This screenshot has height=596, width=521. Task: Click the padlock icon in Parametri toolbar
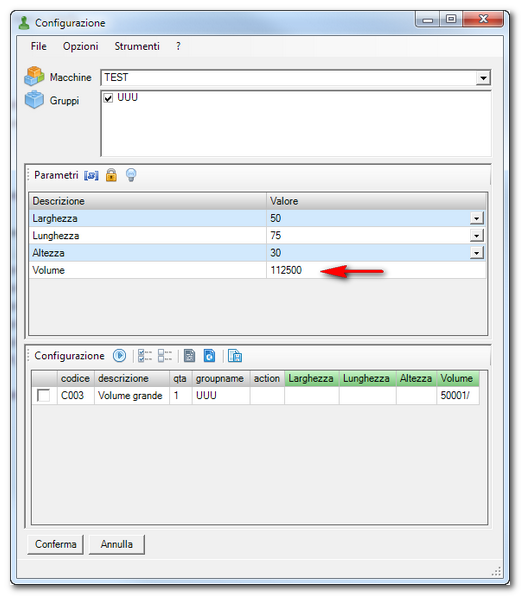(x=111, y=175)
